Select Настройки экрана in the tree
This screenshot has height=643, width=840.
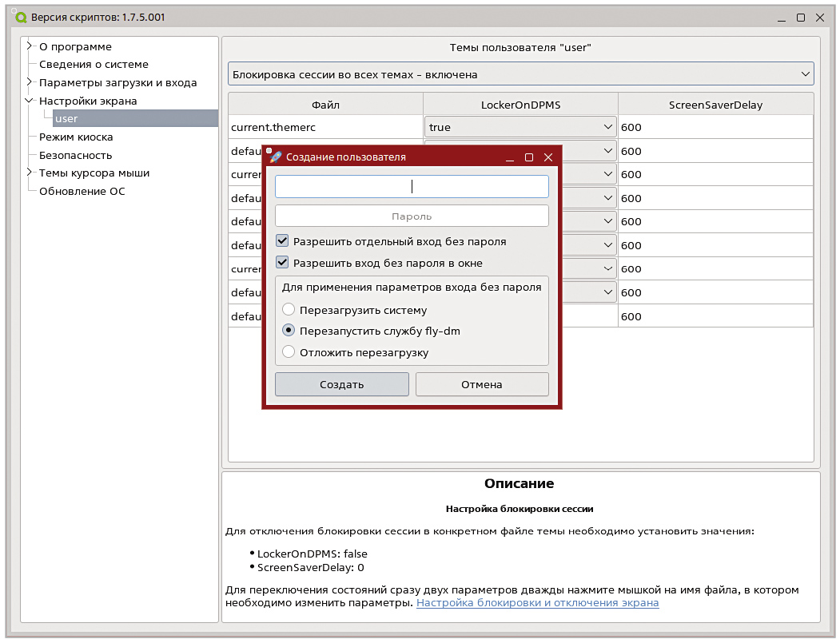[88, 101]
